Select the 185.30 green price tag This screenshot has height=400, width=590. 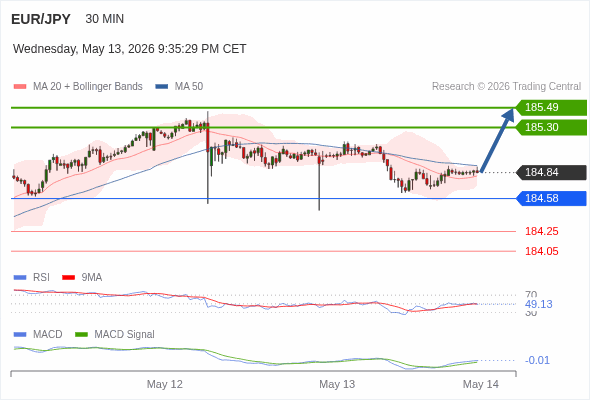pos(551,127)
